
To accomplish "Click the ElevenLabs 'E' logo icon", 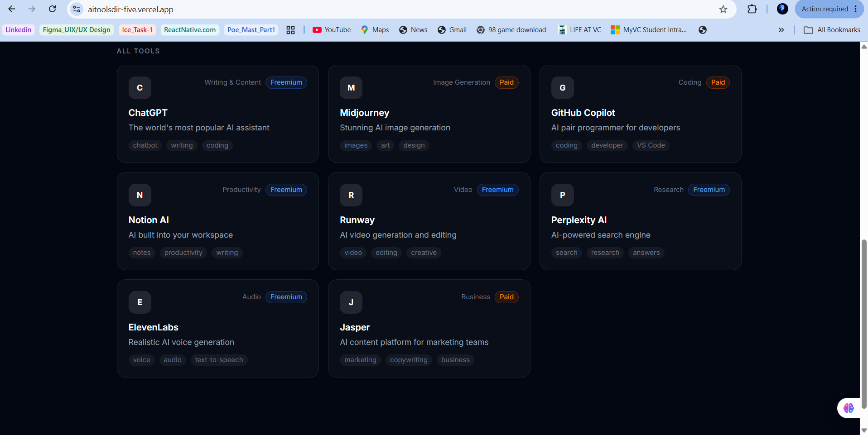I will point(140,302).
